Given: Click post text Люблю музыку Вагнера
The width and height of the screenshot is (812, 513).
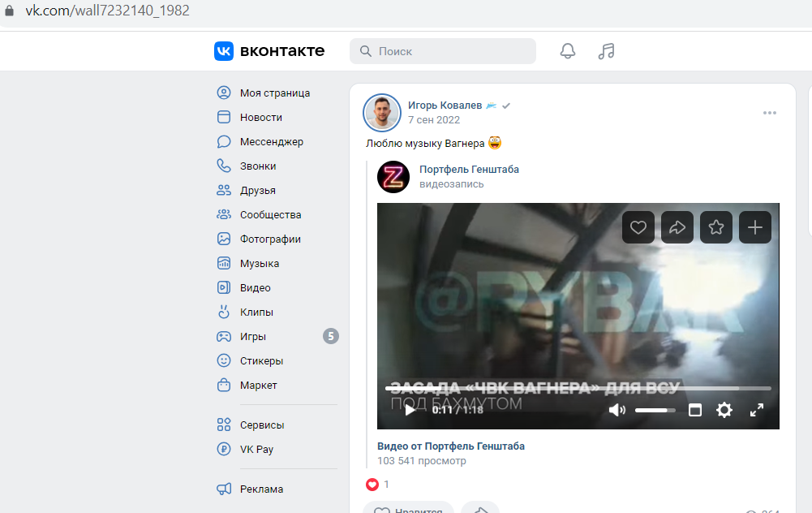Looking at the screenshot, I should pyautogui.click(x=425, y=144).
